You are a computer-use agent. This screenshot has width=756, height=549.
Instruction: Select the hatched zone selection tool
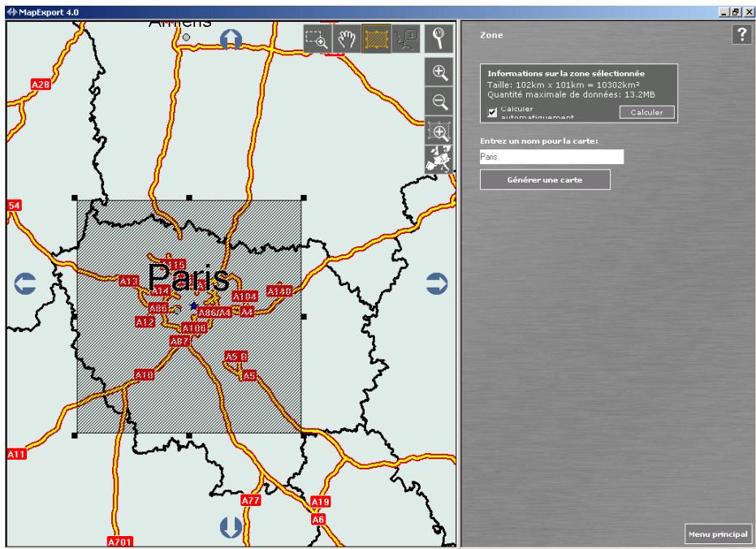click(377, 38)
